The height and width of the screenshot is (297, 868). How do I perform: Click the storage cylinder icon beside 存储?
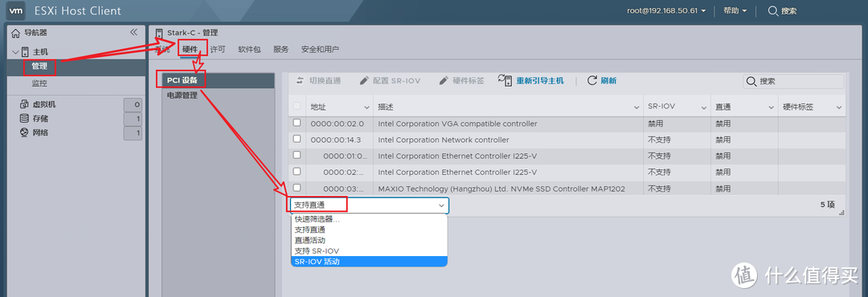[x=24, y=118]
